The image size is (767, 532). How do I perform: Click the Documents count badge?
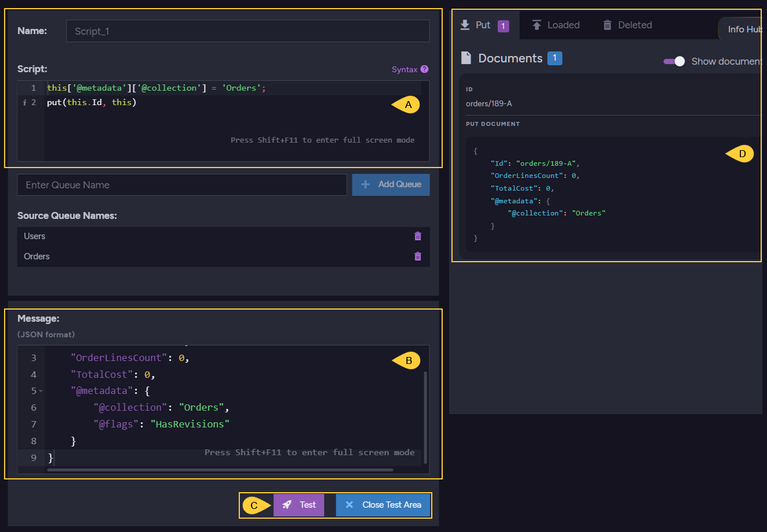click(x=555, y=58)
